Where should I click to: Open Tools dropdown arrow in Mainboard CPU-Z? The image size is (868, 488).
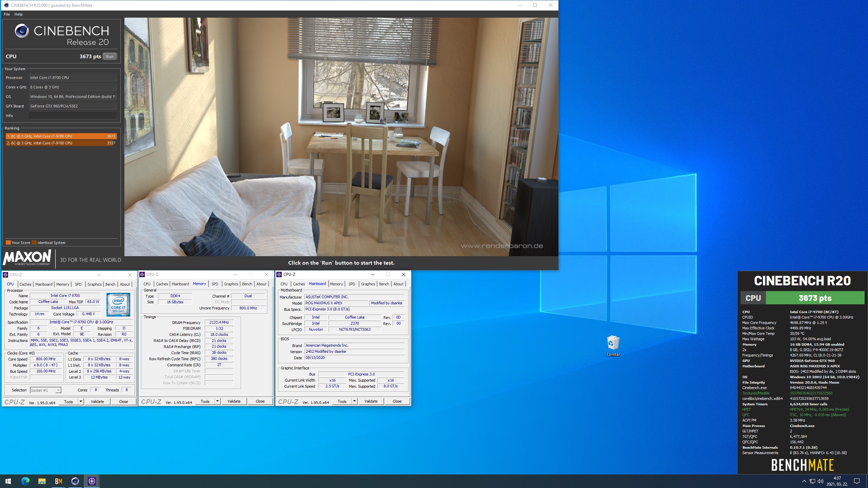354,401
